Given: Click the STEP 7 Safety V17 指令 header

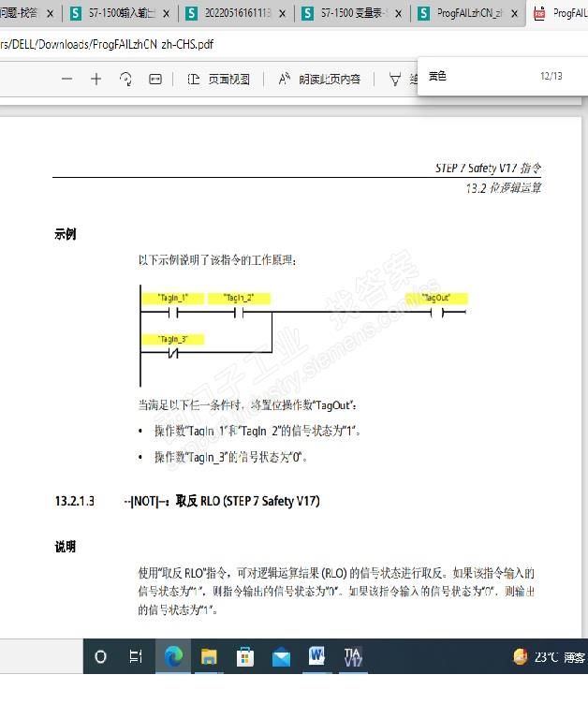Looking at the screenshot, I should coord(488,168).
